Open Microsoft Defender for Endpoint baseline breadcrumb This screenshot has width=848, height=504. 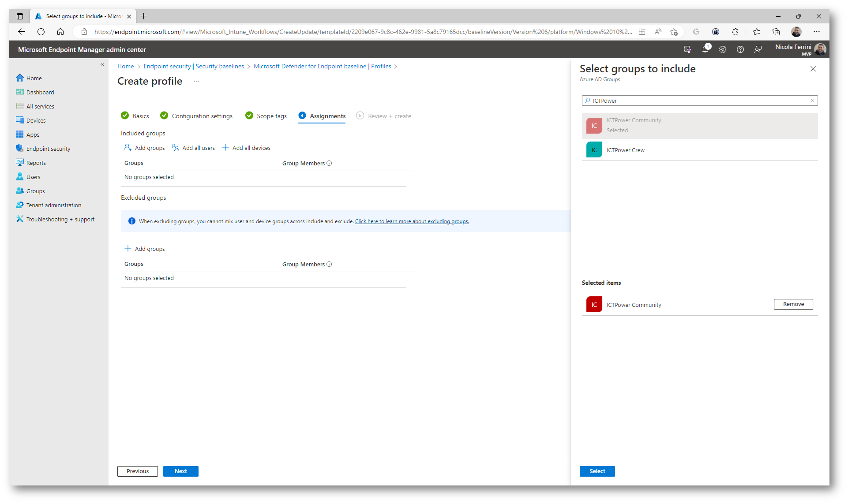tap(323, 66)
